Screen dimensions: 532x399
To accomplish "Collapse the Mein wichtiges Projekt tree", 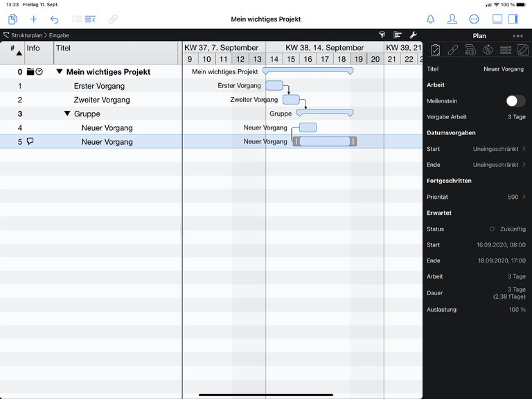I will 60,72.
